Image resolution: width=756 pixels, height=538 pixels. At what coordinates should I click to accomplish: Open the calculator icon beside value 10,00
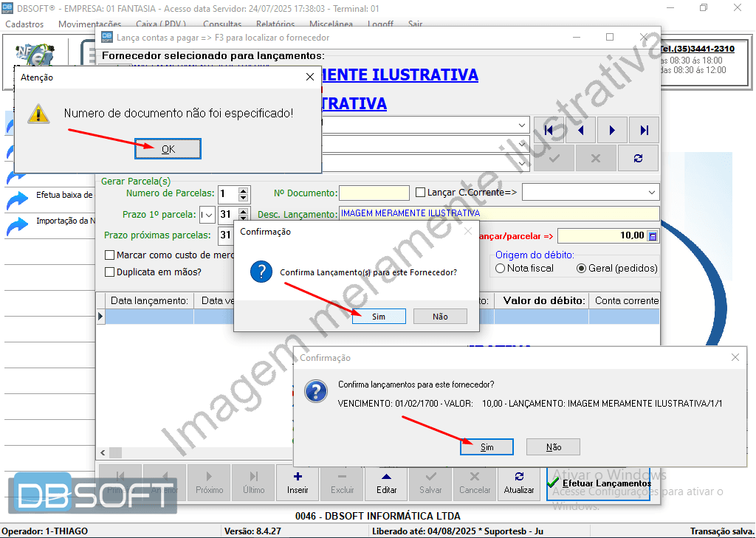[x=652, y=236]
